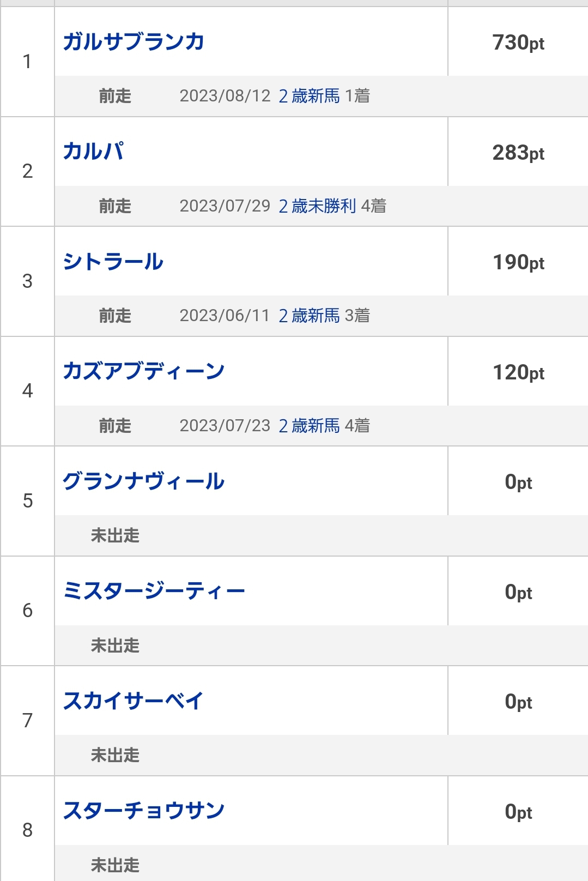Open horse ミスタージーティー profile link
Image resolution: width=588 pixels, height=881 pixels.
point(154,591)
